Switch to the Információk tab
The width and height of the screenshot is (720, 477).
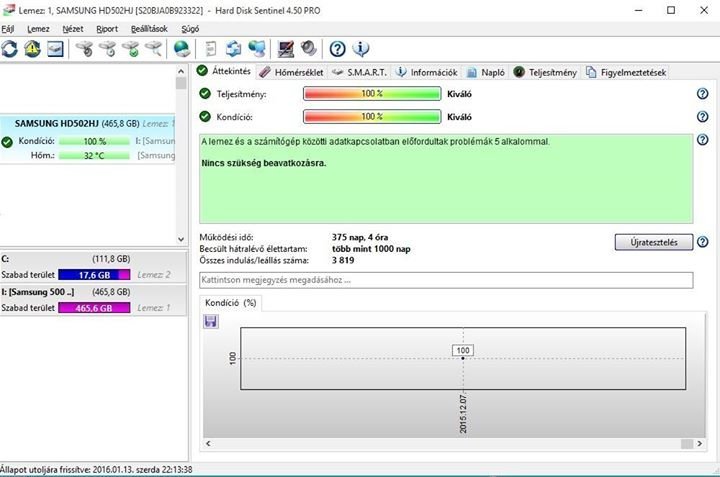coord(428,73)
